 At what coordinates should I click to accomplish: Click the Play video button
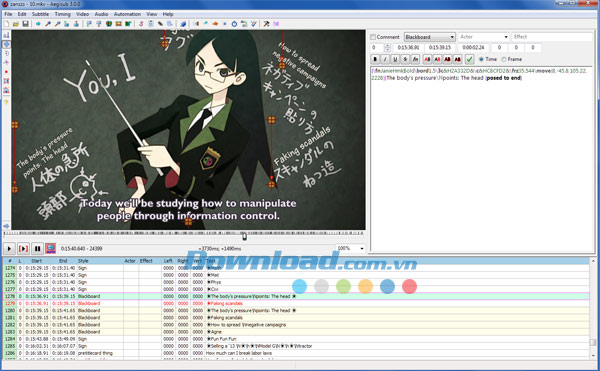[9, 249]
